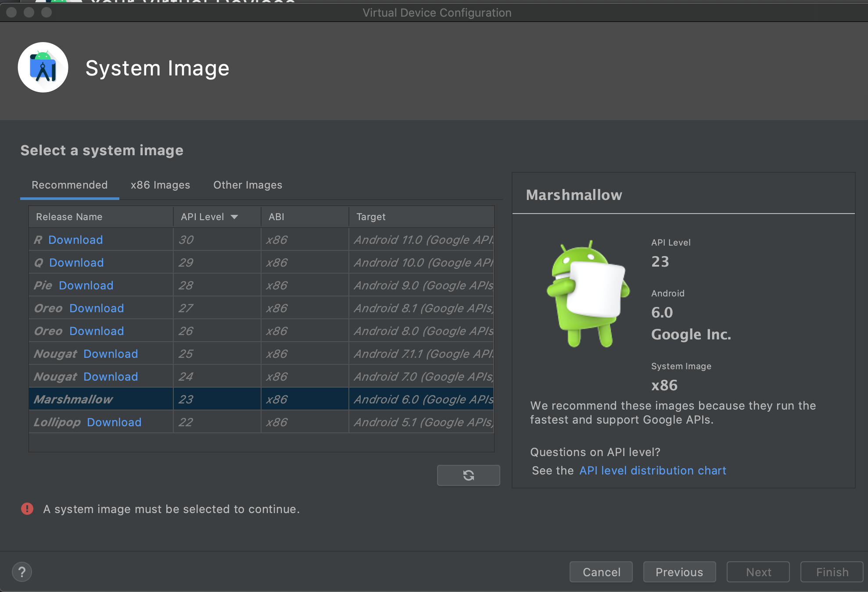Click API level 28 cell
The image size is (868, 592).
pos(217,285)
